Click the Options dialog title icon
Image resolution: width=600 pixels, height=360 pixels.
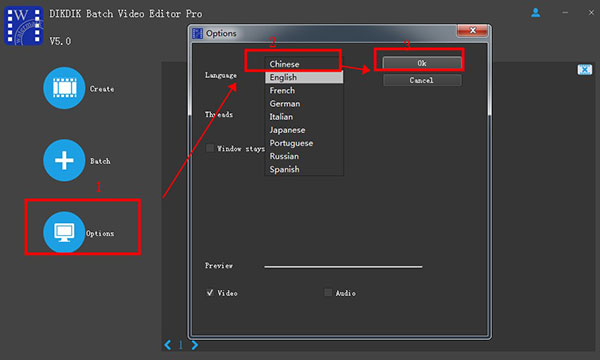click(x=197, y=33)
